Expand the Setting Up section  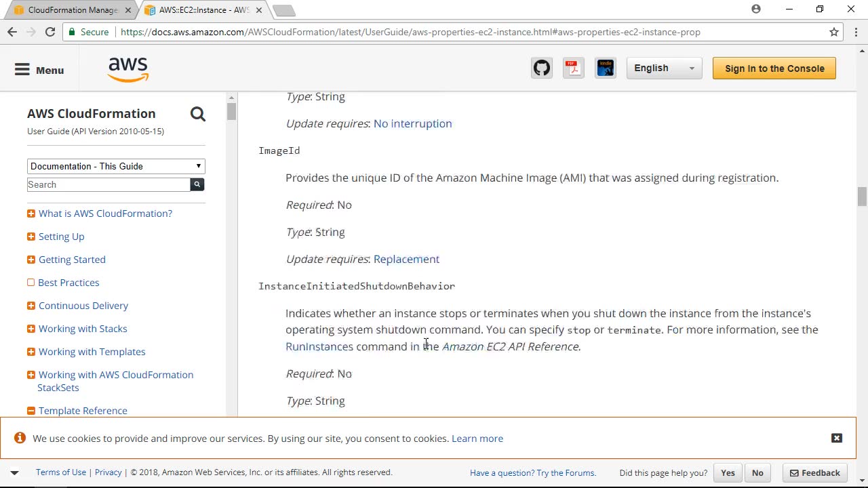tap(31, 237)
